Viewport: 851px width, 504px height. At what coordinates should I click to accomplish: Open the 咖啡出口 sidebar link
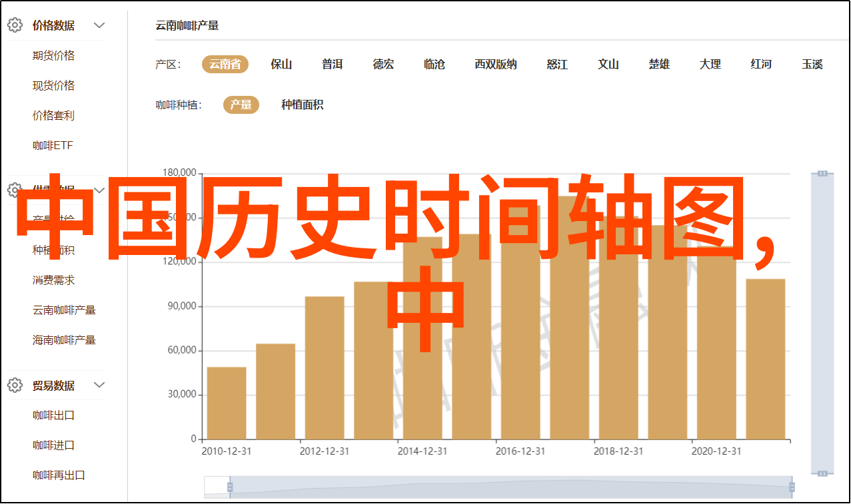coord(53,415)
